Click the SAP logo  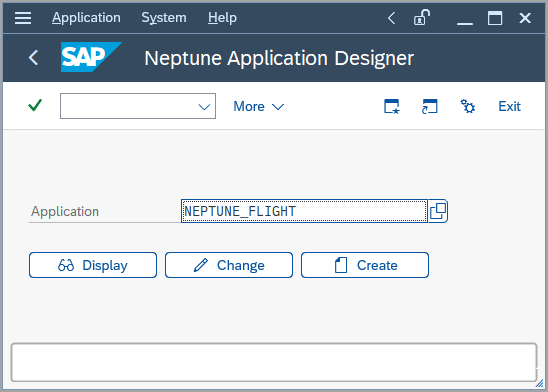point(91,57)
